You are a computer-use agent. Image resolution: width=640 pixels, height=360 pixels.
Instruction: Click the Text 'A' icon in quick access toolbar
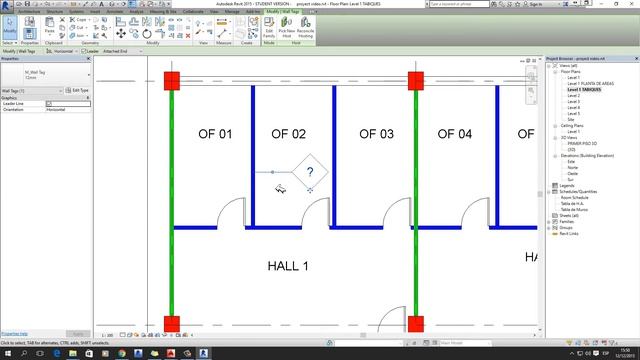click(x=102, y=4)
